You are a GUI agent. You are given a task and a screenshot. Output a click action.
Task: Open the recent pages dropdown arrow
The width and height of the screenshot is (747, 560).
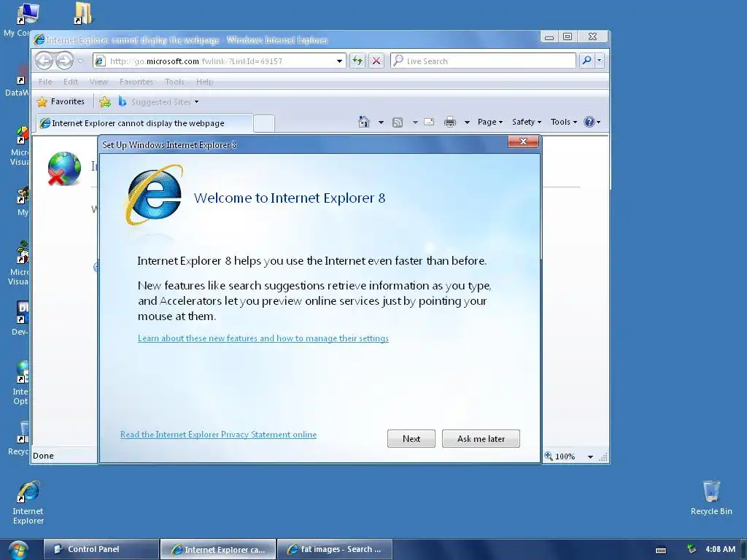[80, 61]
